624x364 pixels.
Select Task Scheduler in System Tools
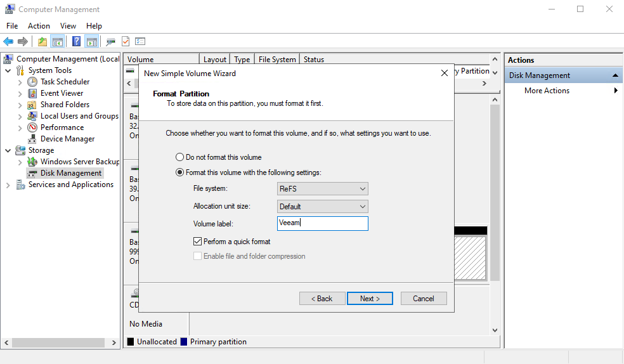pyautogui.click(x=65, y=82)
